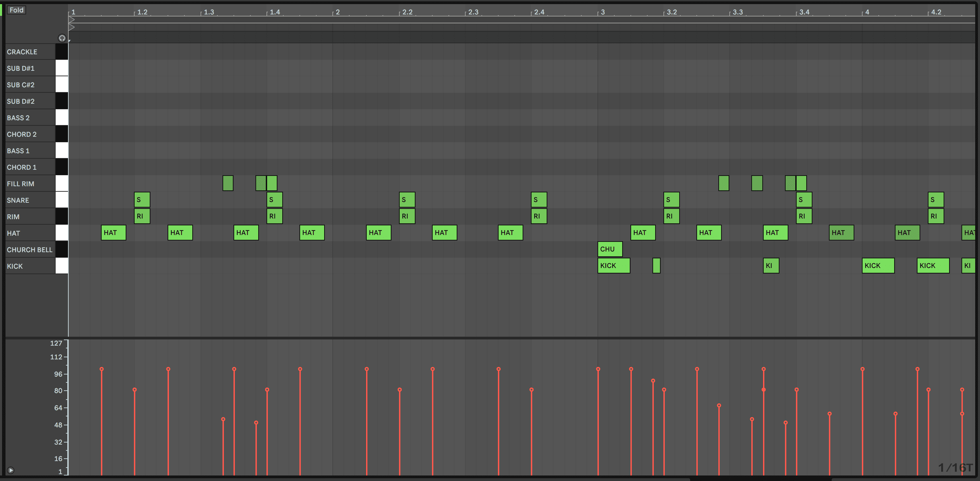Click bar 2 in the timeline ruler

pos(337,12)
